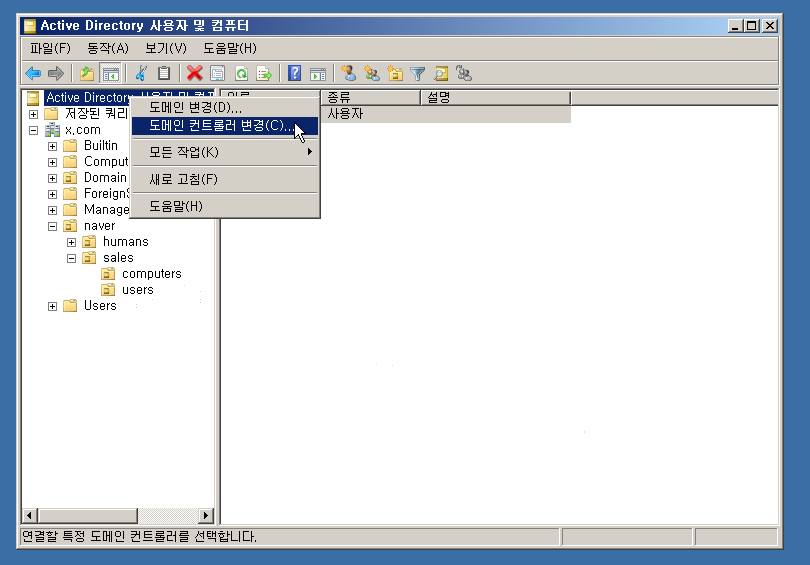Click the naver OU folder icon

point(70,226)
